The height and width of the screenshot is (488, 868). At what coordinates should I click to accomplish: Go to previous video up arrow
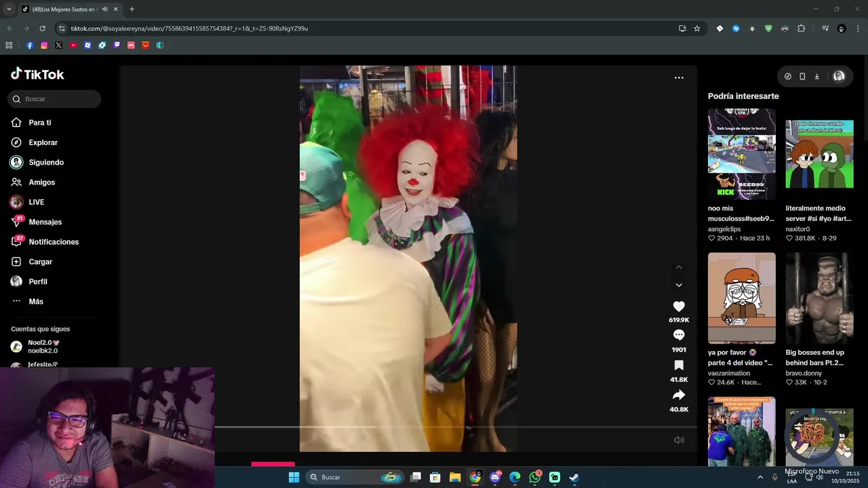point(679,267)
